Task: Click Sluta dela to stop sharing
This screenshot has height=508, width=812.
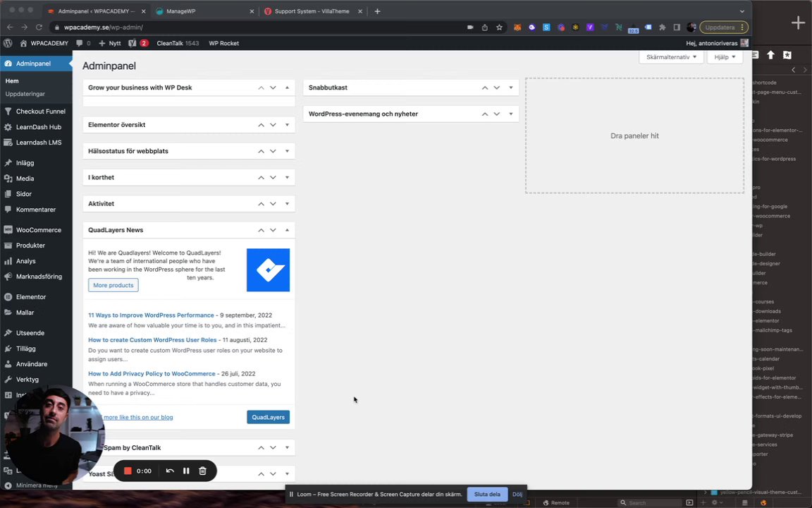Action: pyautogui.click(x=487, y=494)
